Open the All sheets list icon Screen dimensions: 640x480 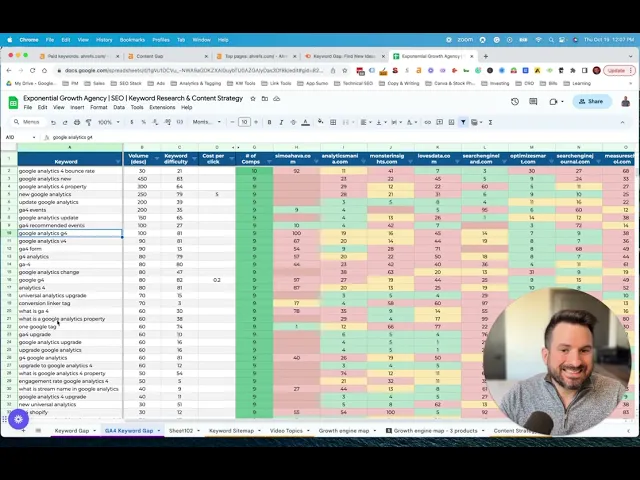pos(38,431)
